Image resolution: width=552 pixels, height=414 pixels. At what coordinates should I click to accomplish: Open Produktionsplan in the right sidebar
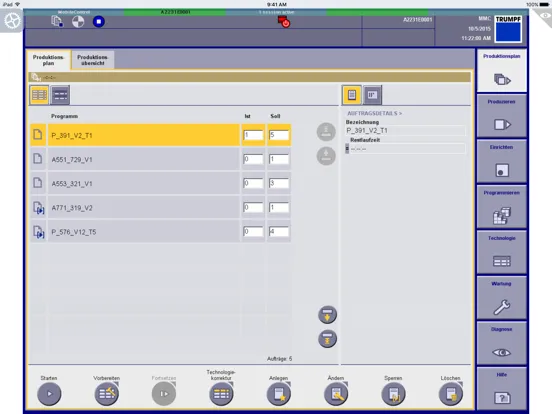click(502, 71)
